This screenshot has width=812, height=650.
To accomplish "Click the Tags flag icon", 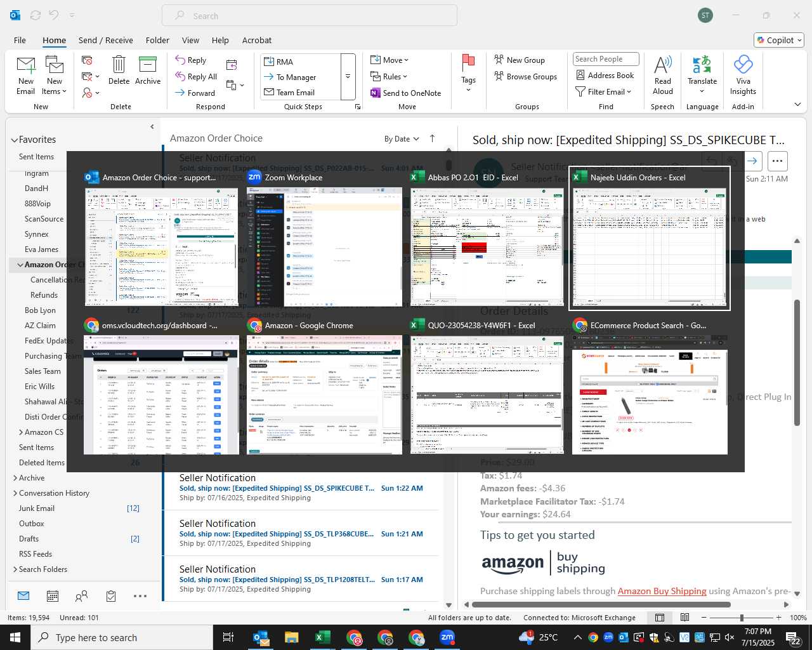I will click(x=469, y=63).
